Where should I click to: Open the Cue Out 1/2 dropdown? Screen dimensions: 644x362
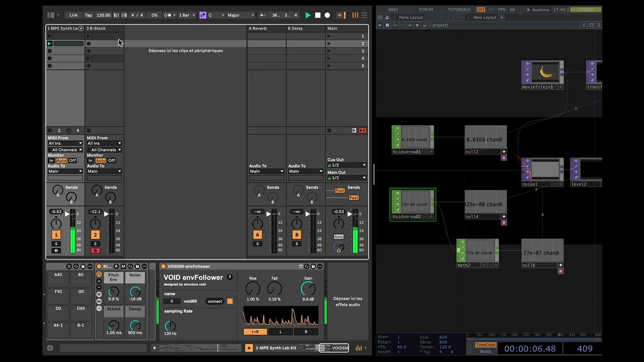(347, 165)
